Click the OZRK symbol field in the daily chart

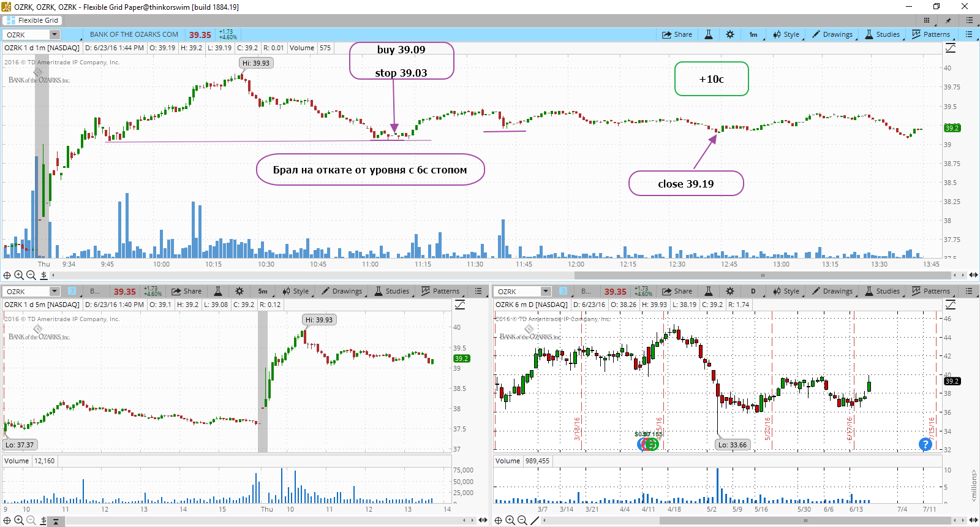[x=518, y=292]
